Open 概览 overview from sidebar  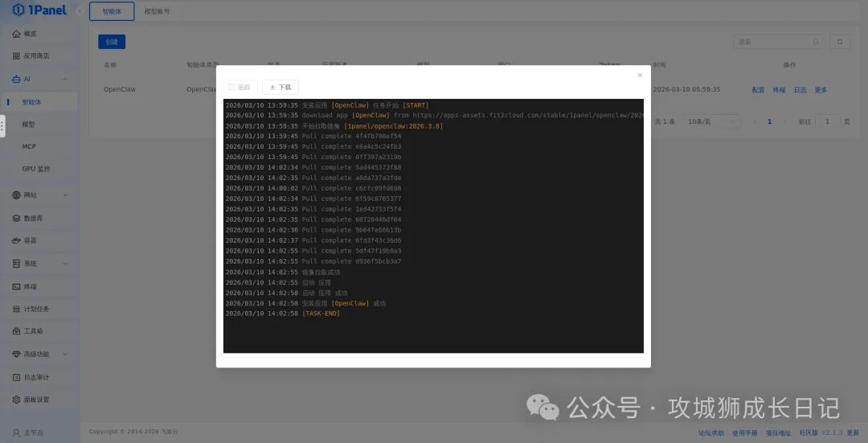click(x=30, y=34)
